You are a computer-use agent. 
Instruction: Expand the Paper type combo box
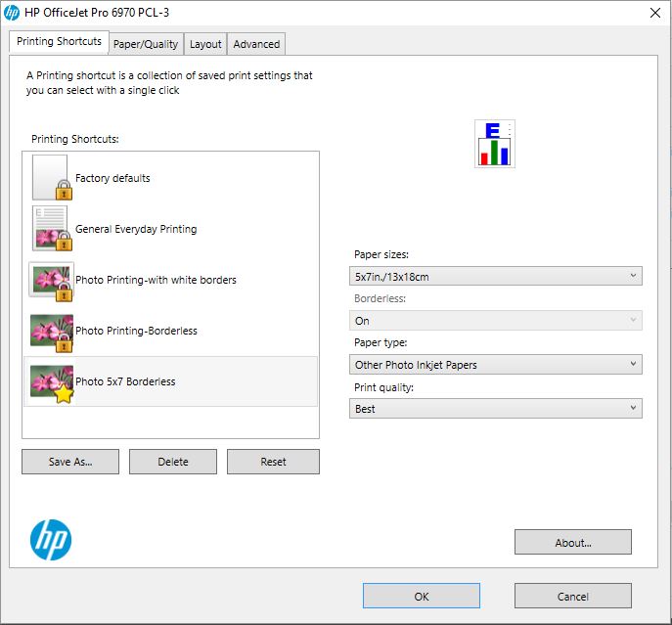[x=495, y=365]
